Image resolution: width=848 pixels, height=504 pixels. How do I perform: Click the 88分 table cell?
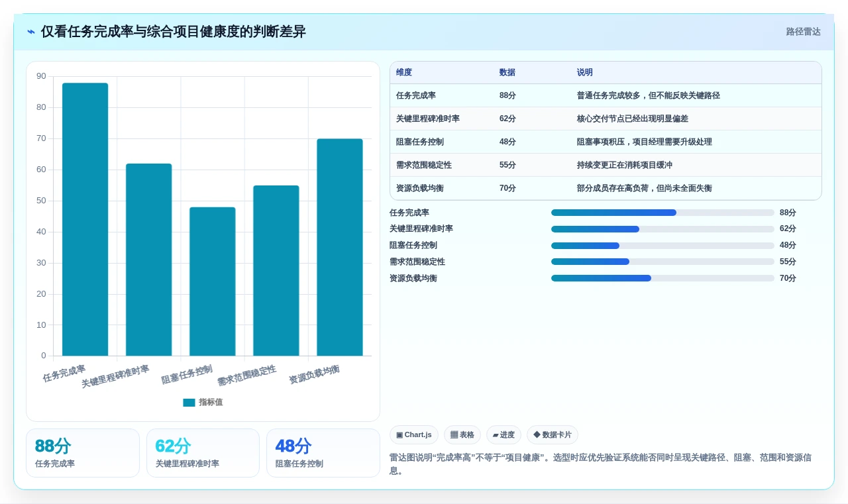[507, 95]
